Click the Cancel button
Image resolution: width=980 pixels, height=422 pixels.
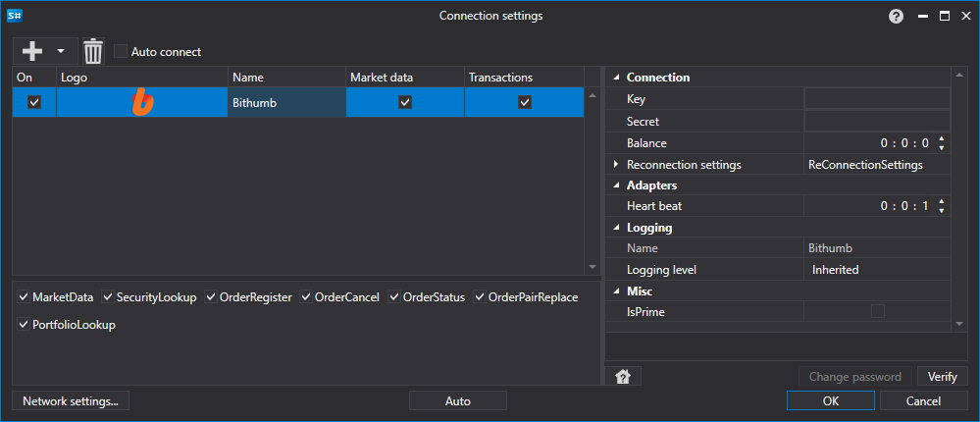[x=924, y=400]
